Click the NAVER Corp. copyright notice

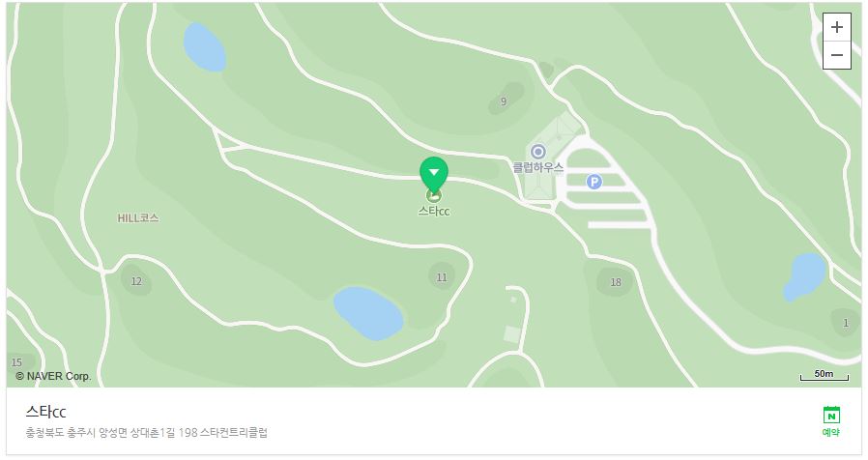[x=53, y=376]
